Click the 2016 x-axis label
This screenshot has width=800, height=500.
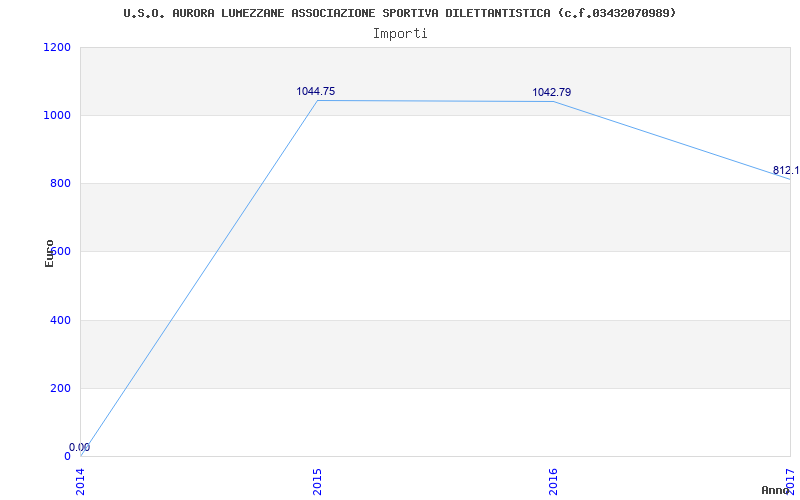point(554,482)
